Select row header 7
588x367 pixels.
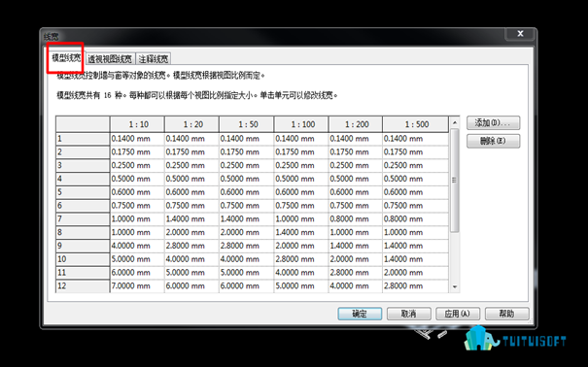pyautogui.click(x=83, y=219)
